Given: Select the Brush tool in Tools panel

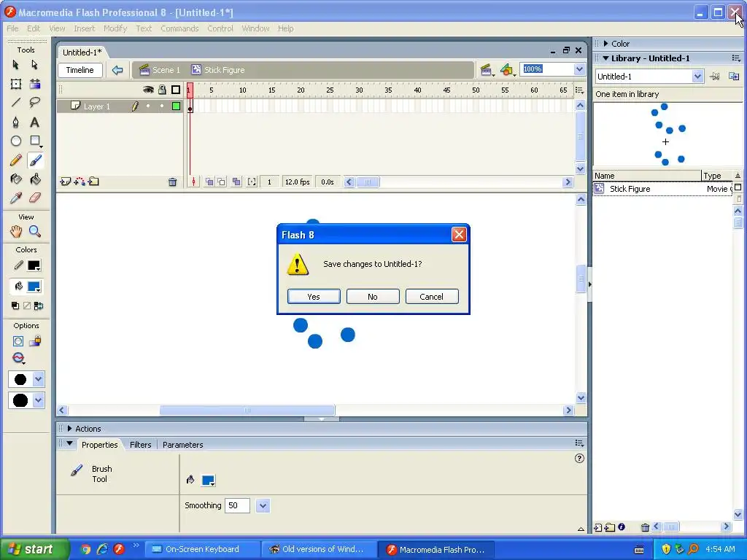Looking at the screenshot, I should tap(35, 160).
